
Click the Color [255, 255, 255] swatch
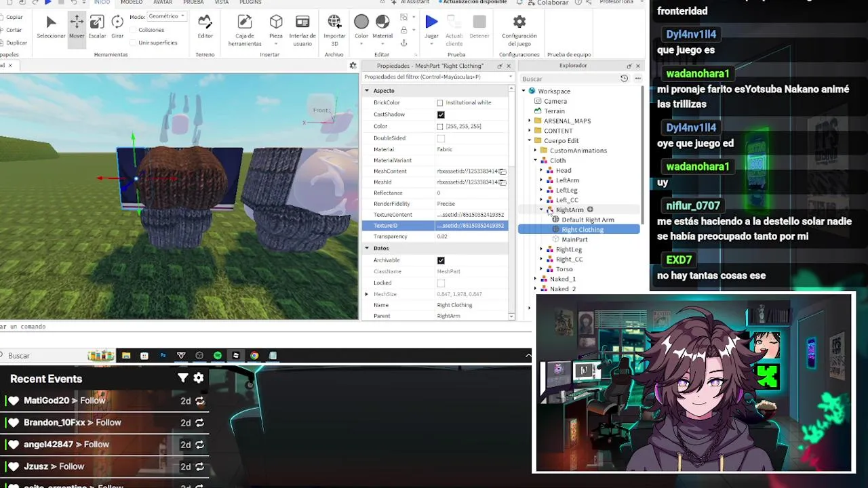tap(440, 127)
